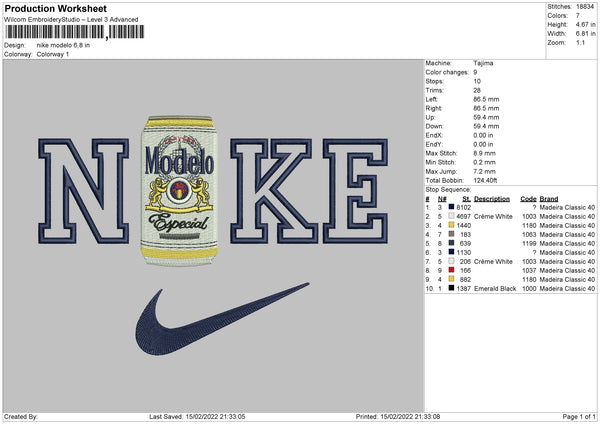Click the 'Brand' column header
Image resolution: width=600 pixels, height=424 pixels.
(x=549, y=199)
